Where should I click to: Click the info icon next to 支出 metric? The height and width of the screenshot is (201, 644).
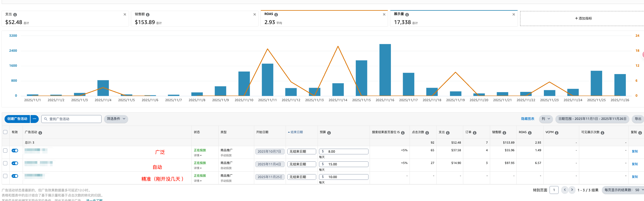click(15, 15)
